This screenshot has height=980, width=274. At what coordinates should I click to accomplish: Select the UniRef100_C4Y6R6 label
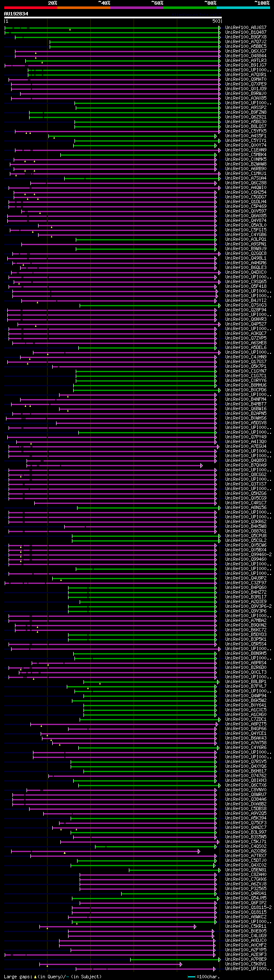pos(246,747)
